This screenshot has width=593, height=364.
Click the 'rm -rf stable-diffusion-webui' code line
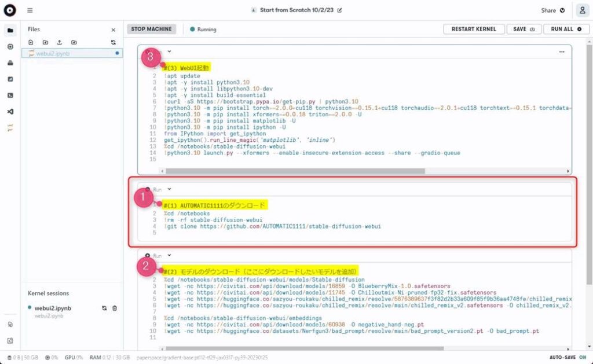tap(213, 220)
